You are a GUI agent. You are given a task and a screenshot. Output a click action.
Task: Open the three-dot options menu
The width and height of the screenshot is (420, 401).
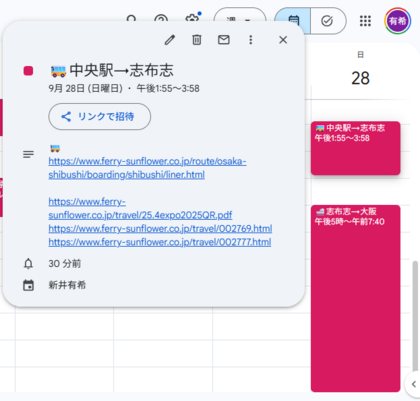click(251, 40)
